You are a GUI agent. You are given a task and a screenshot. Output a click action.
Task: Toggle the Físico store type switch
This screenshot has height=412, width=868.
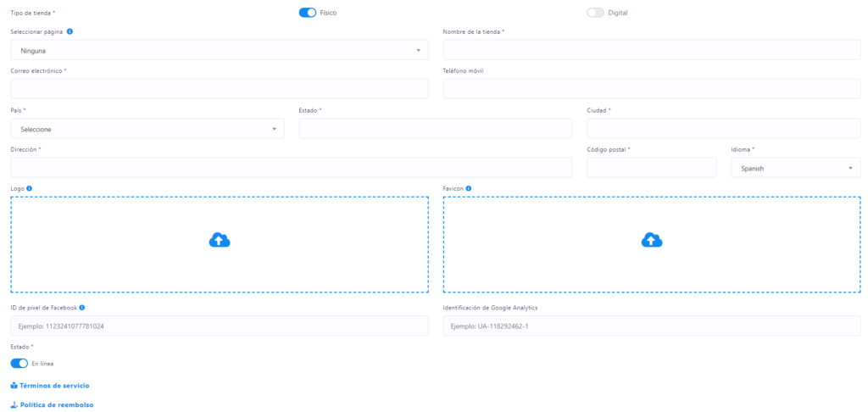307,12
